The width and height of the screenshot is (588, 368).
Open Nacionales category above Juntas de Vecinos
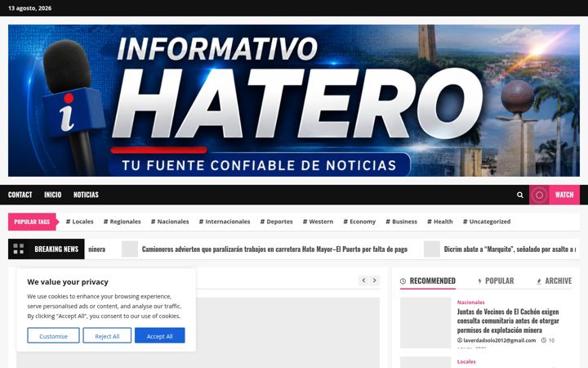(x=470, y=303)
